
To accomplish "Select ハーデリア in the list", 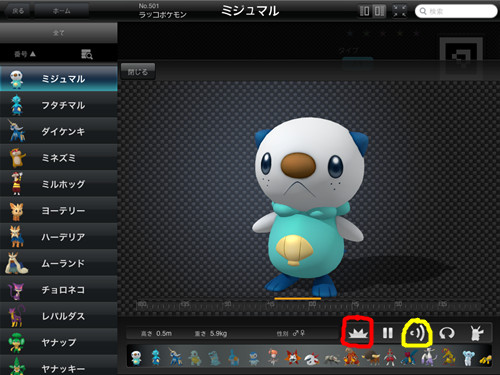I will point(59,237).
